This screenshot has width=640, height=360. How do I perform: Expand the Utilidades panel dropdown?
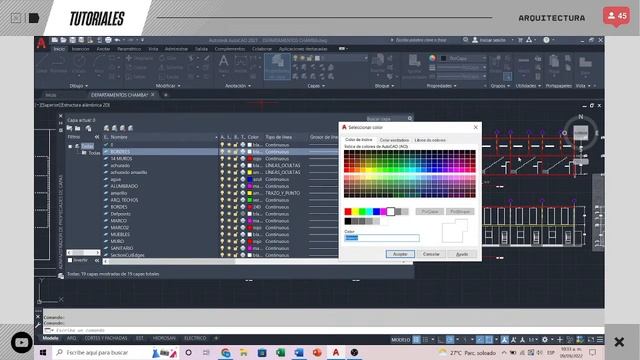pyautogui.click(x=528, y=86)
